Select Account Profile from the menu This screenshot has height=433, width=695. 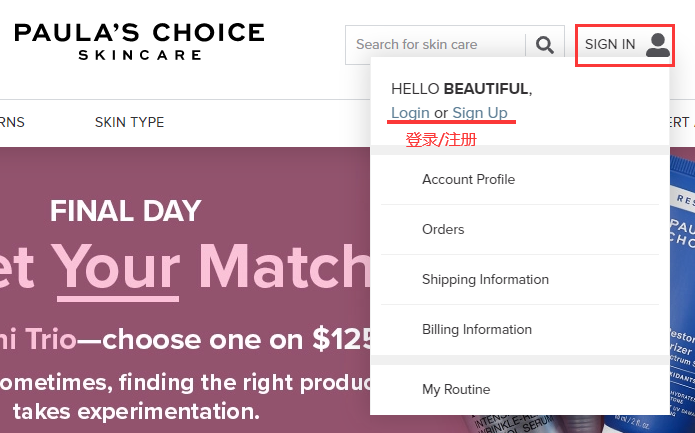click(x=468, y=180)
